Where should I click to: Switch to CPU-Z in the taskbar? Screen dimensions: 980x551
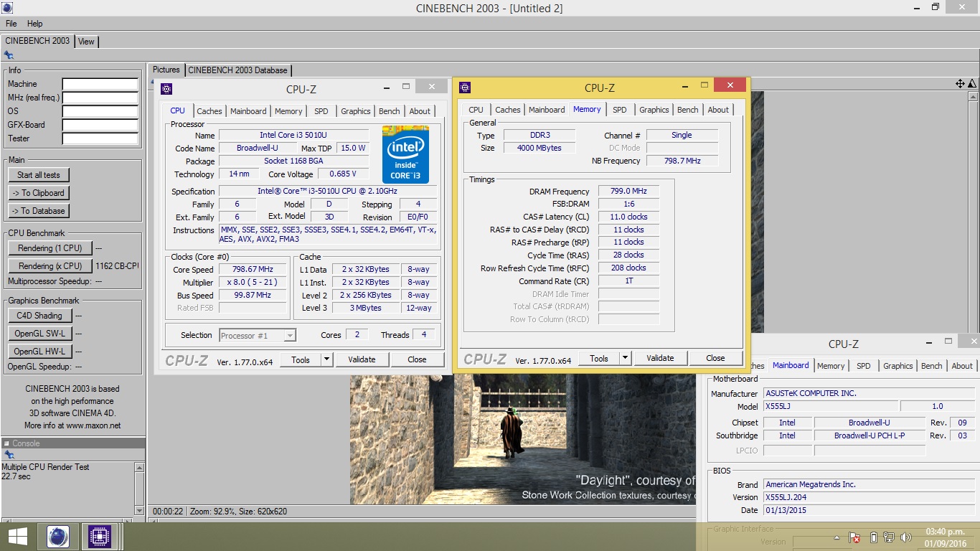coord(100,537)
